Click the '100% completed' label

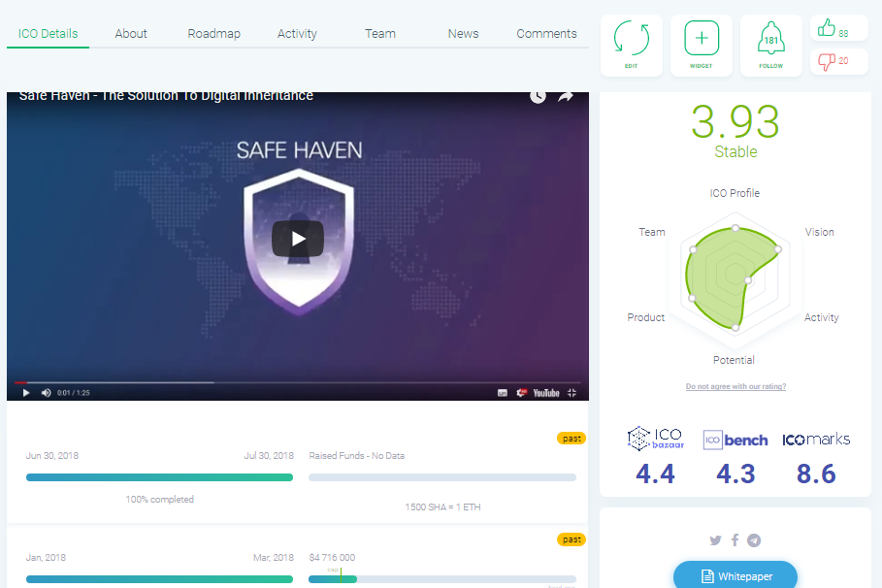tap(160, 499)
